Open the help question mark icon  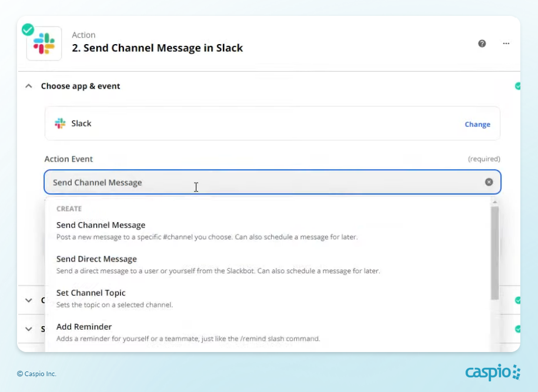482,43
